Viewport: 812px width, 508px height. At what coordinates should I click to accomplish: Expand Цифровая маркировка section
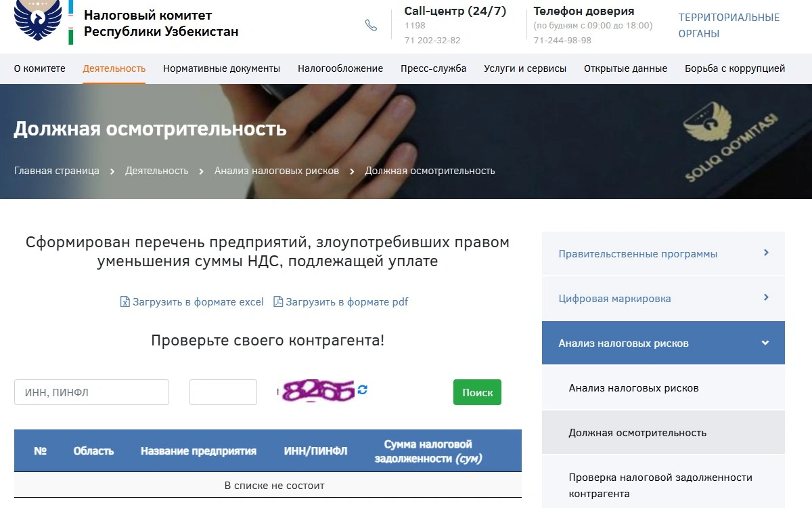pyautogui.click(x=766, y=297)
